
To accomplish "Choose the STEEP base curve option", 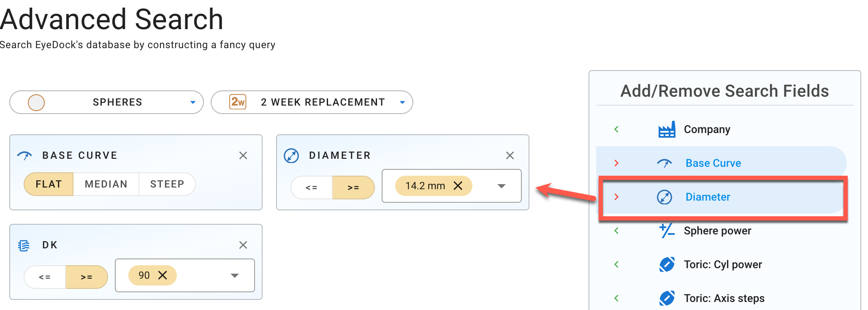I will pos(167,184).
